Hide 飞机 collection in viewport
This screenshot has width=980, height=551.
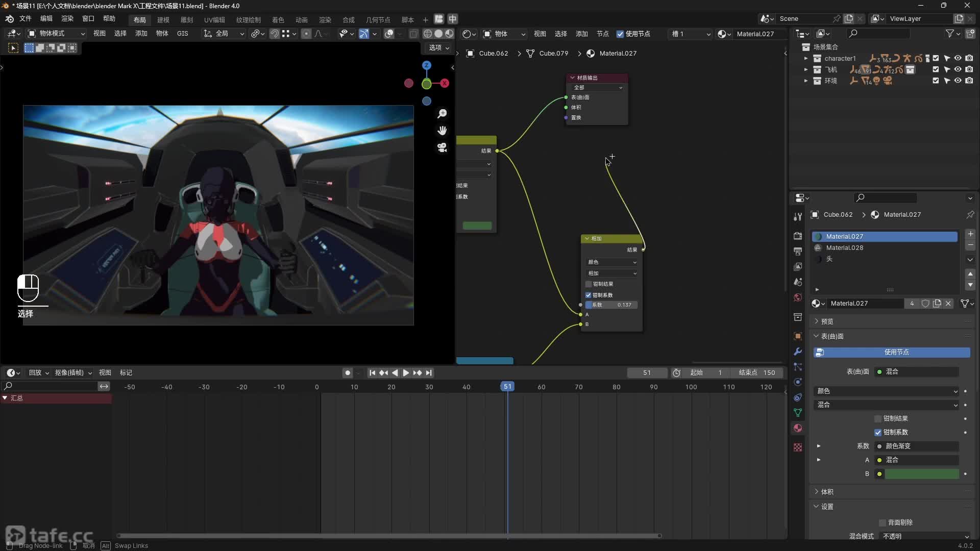point(958,69)
